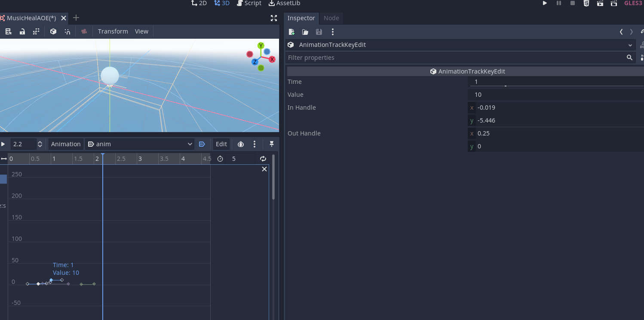The height and width of the screenshot is (320, 644).
Task: Close the MusicHealAOE scene tab
Action: click(x=64, y=18)
